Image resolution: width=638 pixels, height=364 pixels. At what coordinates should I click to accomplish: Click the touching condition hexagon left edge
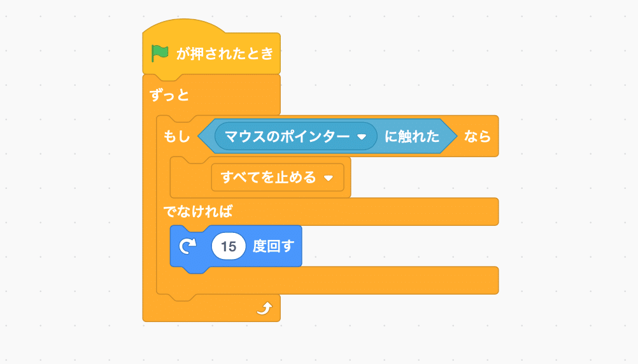(x=206, y=136)
